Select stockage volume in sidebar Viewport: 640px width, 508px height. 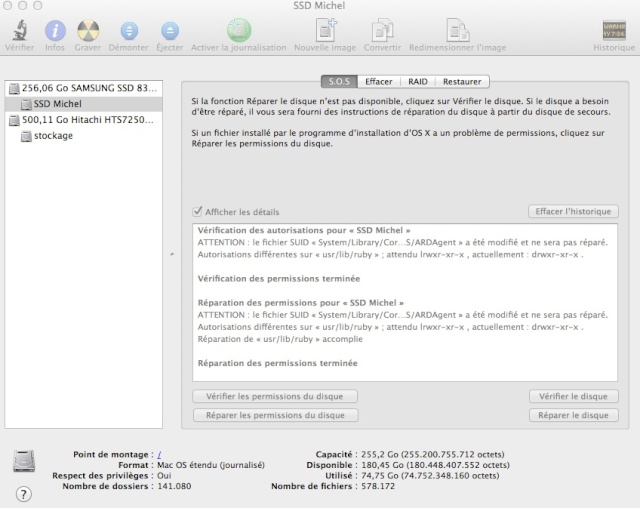click(84, 136)
